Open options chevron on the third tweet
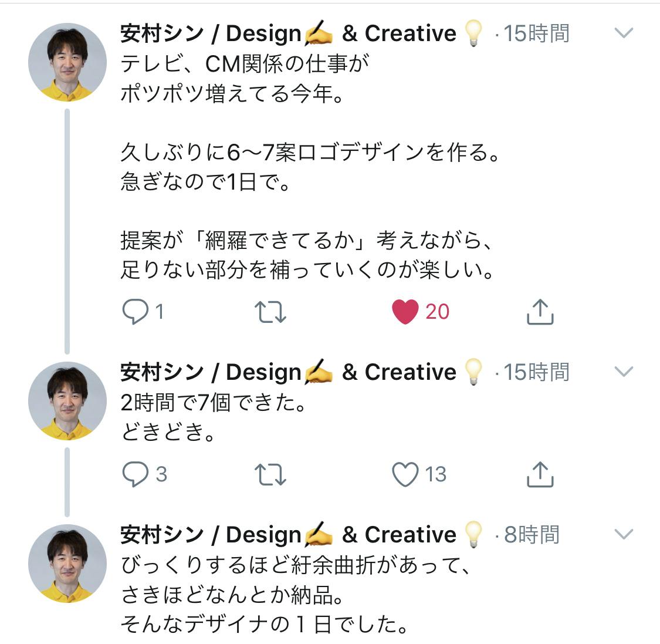 (x=624, y=534)
